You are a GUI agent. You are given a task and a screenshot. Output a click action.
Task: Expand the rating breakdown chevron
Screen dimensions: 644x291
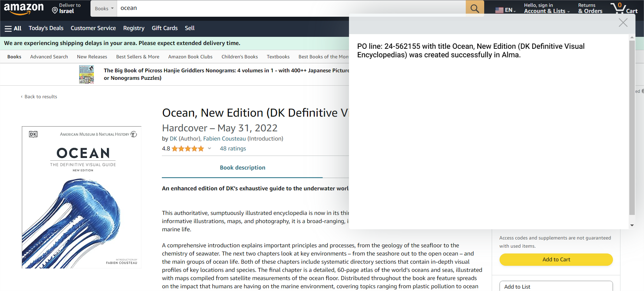tap(209, 148)
